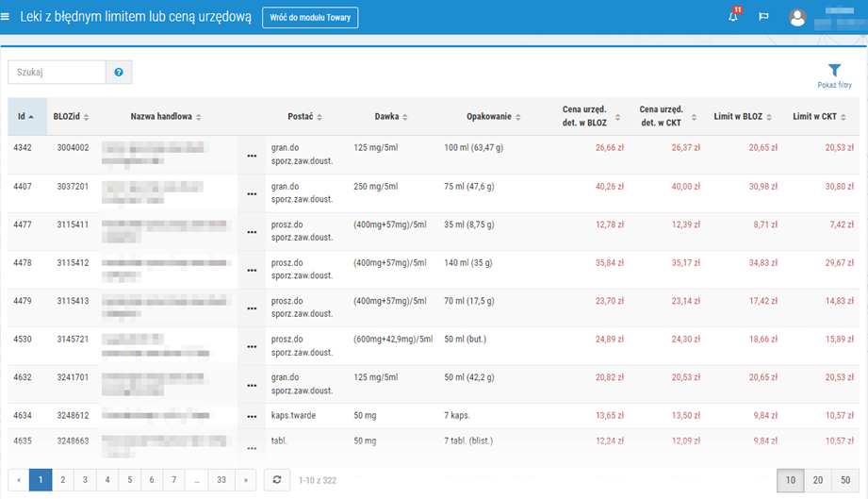Focus the Szukaj search field
868x499 pixels.
coord(57,72)
